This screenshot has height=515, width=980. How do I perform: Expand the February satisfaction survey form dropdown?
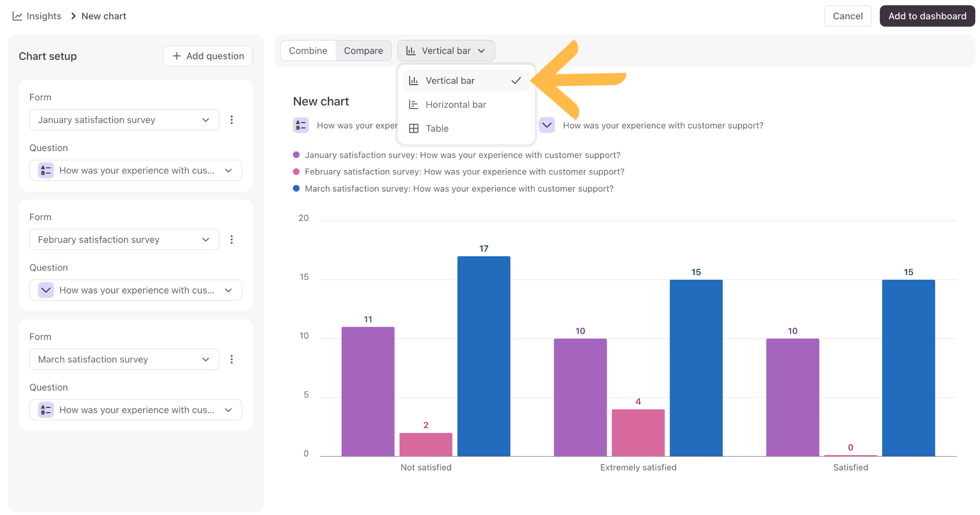(x=124, y=240)
